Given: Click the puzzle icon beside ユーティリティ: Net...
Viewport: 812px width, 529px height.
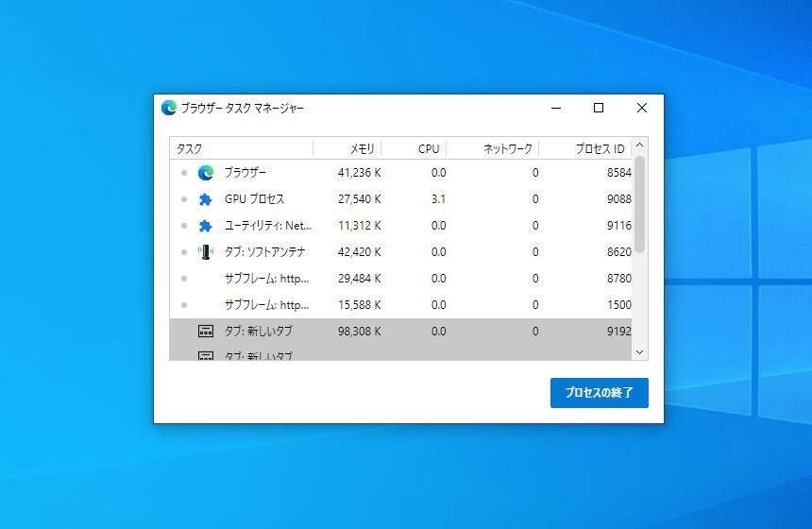Looking at the screenshot, I should coord(206,226).
